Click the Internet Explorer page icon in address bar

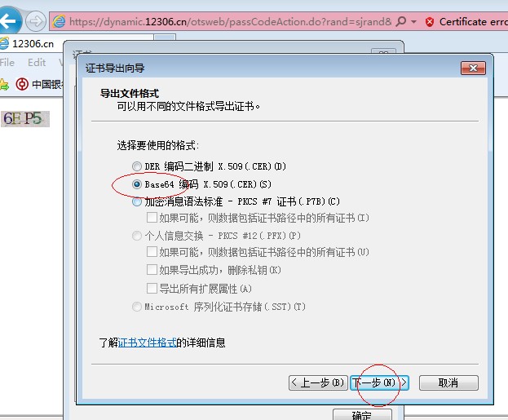[x=57, y=22]
